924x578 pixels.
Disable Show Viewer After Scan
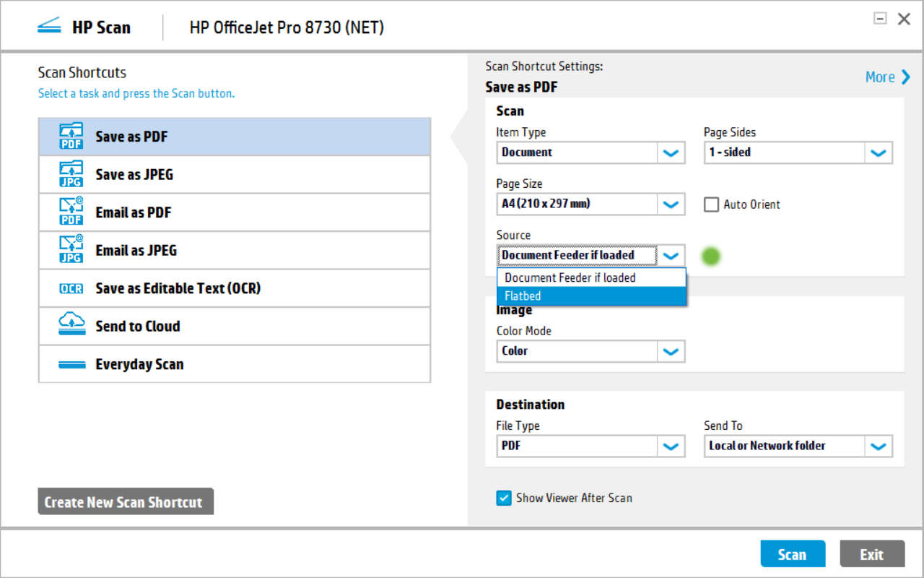(x=503, y=498)
